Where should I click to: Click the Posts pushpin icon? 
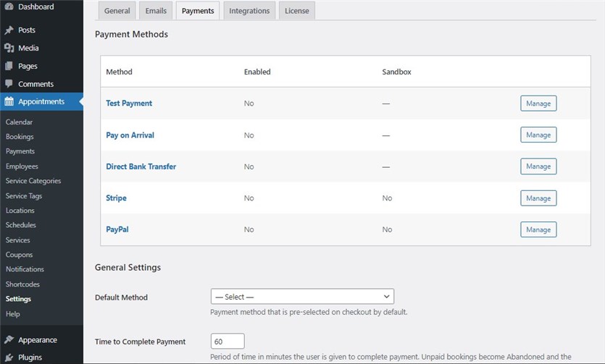tap(9, 30)
